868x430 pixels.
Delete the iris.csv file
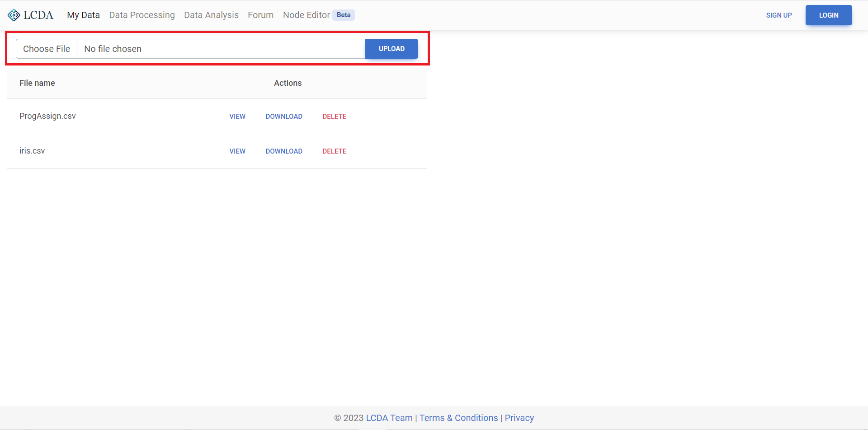(335, 151)
